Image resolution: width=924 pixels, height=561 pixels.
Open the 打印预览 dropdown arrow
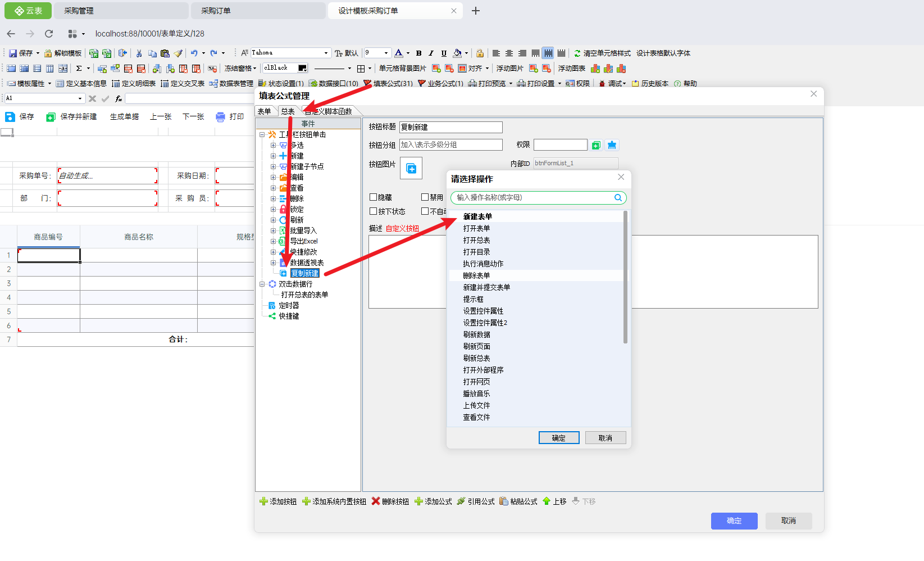coord(511,84)
